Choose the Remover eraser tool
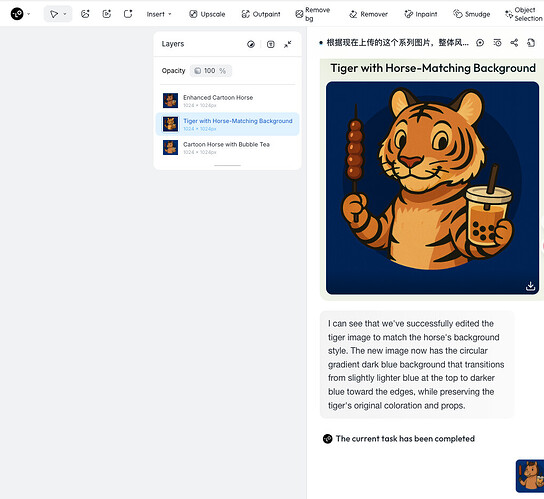 coord(368,14)
